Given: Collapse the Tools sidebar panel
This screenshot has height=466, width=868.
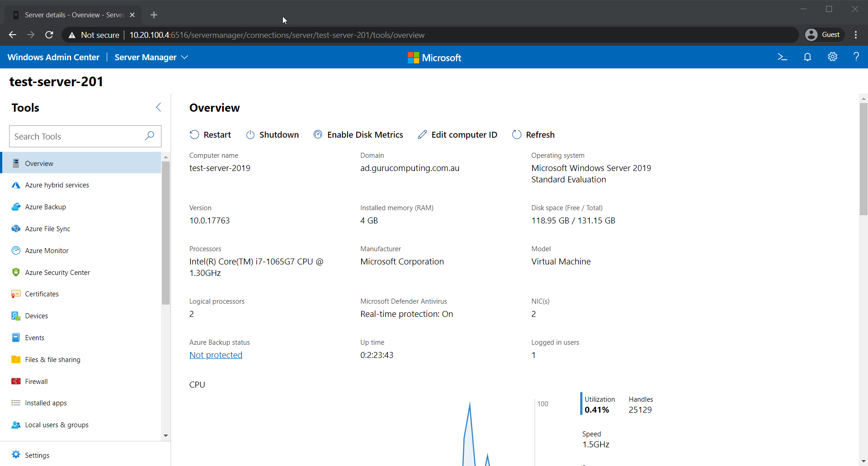Looking at the screenshot, I should pyautogui.click(x=158, y=107).
